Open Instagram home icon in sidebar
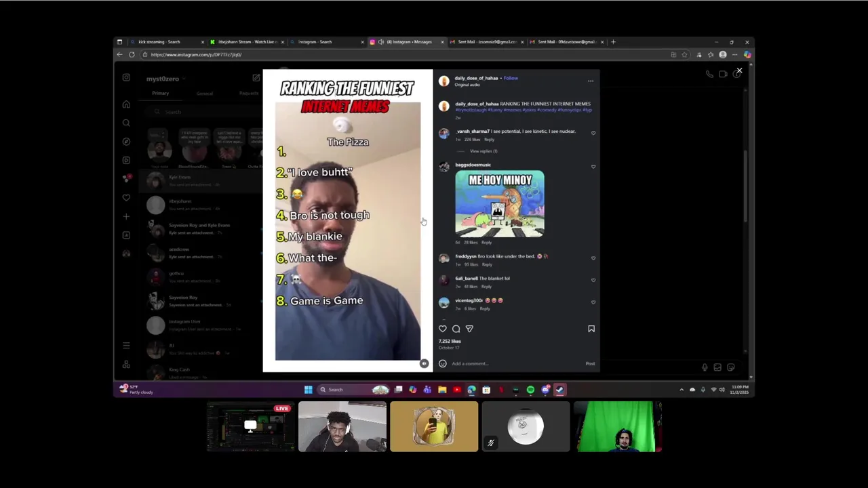This screenshot has height=488, width=868. pyautogui.click(x=126, y=104)
